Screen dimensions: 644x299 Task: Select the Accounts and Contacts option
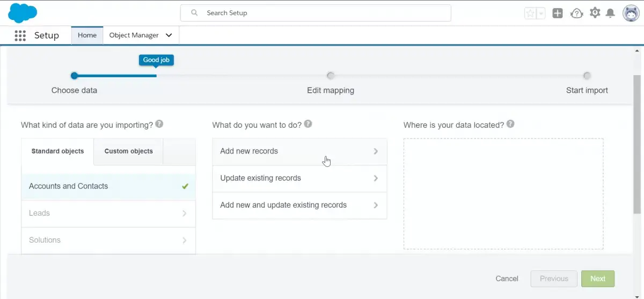[108, 186]
